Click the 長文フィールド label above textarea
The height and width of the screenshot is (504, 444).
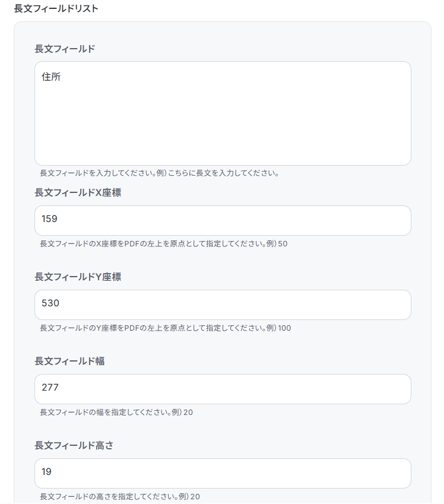[x=65, y=49]
